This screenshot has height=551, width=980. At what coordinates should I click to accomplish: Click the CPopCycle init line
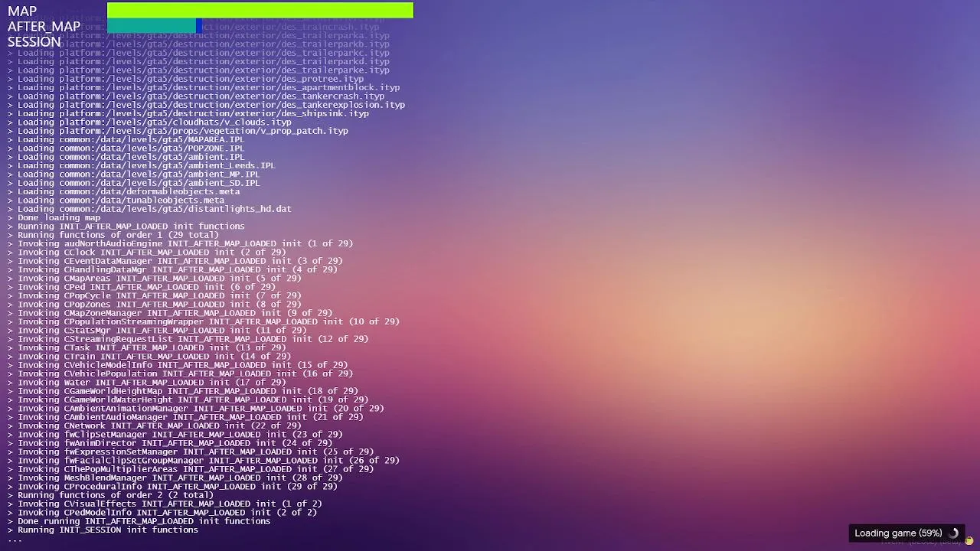point(155,295)
